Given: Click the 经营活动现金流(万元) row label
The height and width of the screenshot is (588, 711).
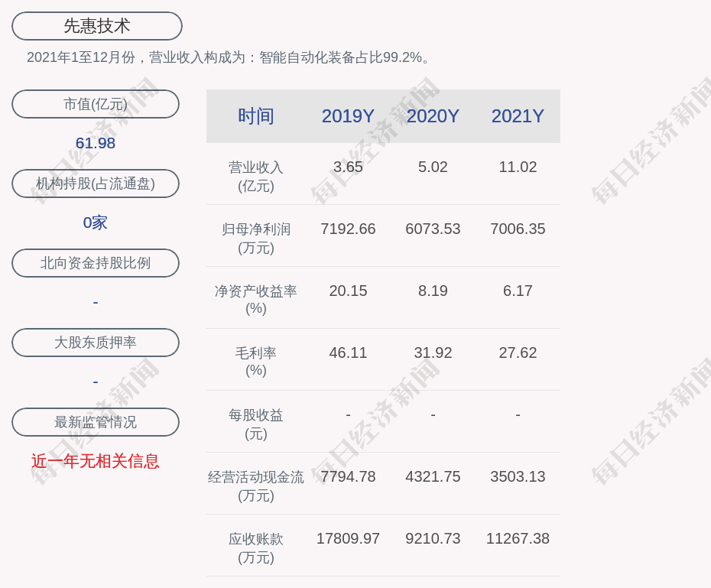Looking at the screenshot, I should pos(256,486).
